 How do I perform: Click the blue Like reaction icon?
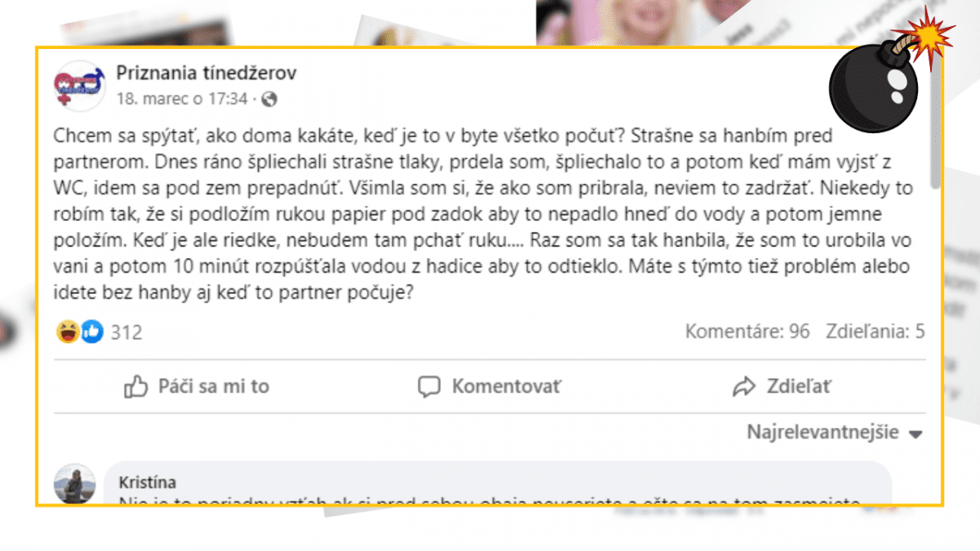click(x=91, y=331)
